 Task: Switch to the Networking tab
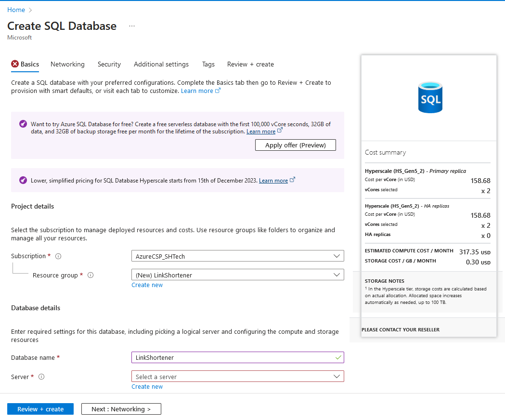click(67, 64)
